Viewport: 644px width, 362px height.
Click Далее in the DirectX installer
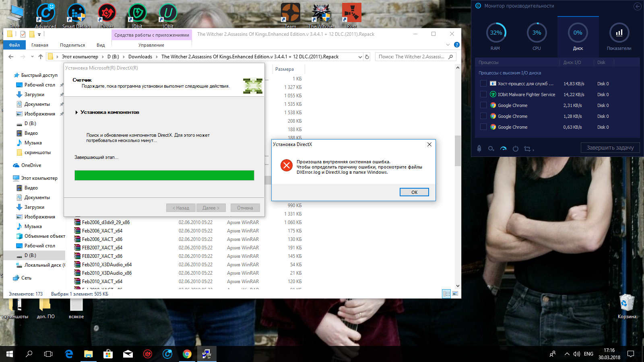pyautogui.click(x=211, y=208)
